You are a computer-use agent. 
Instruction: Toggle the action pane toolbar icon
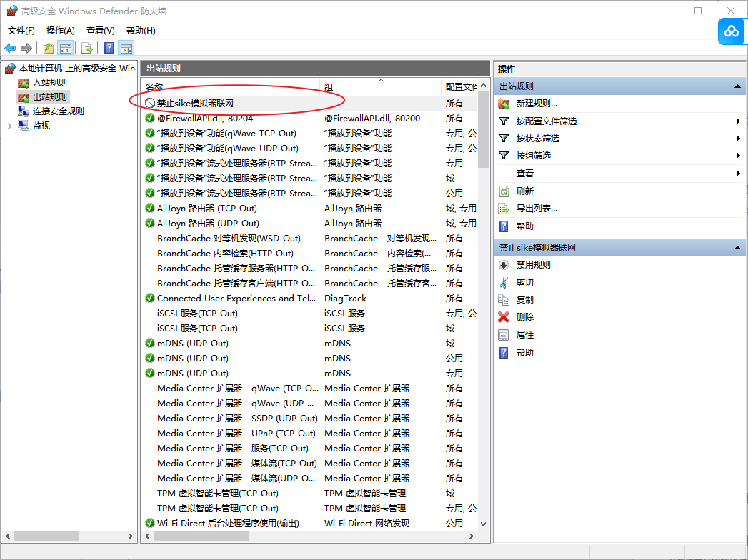pos(126,48)
